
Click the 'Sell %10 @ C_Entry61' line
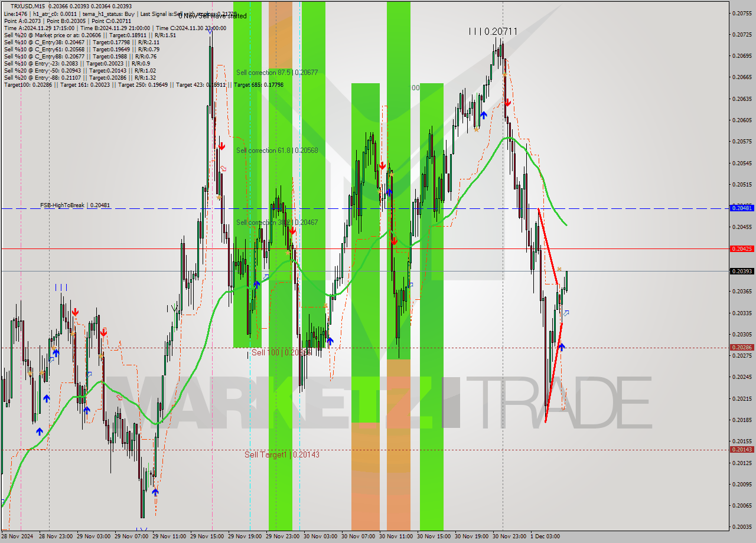pyautogui.click(x=81, y=49)
